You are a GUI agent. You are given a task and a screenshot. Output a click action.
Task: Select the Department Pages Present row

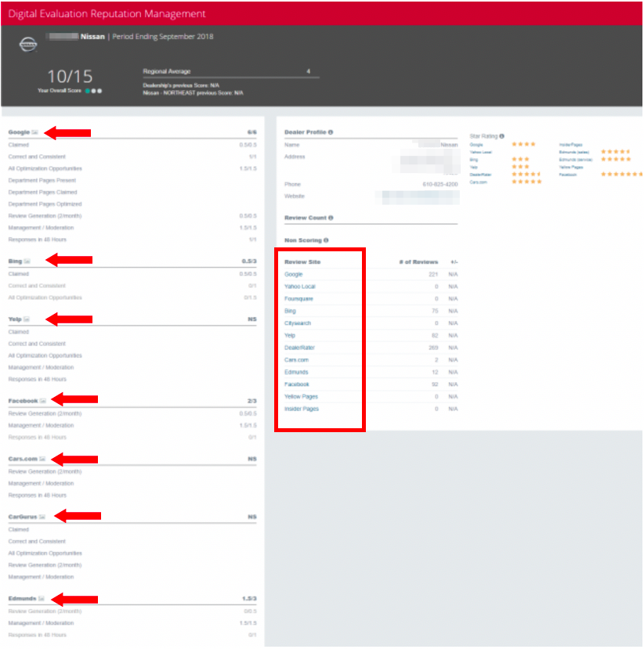132,180
